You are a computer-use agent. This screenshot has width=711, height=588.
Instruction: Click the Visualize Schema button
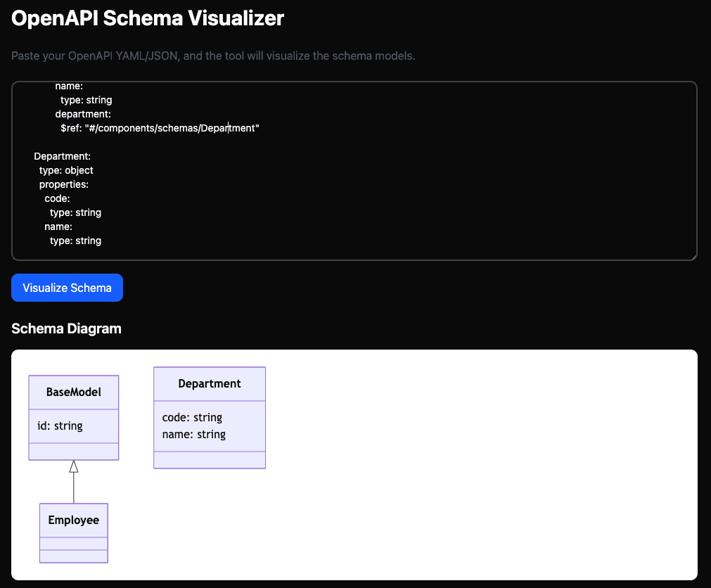click(x=67, y=288)
